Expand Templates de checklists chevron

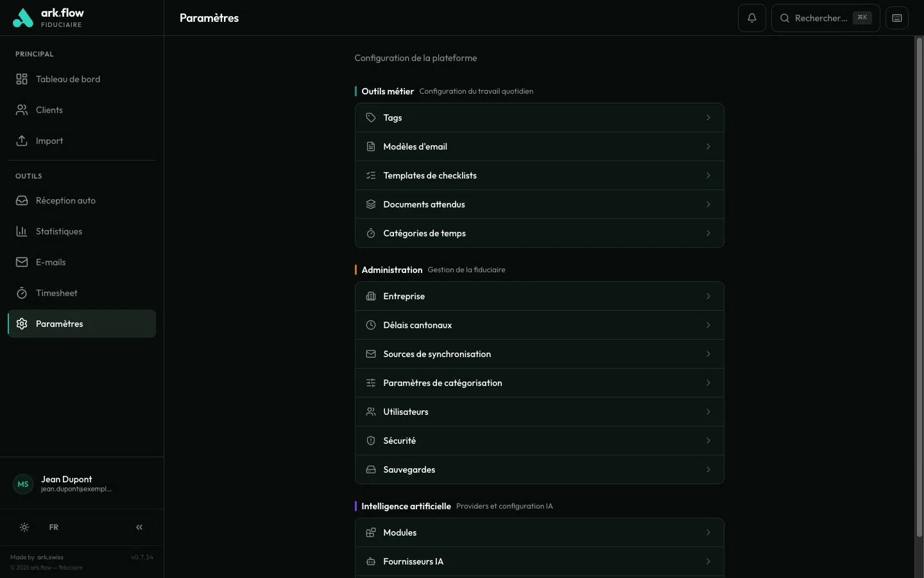coord(708,175)
